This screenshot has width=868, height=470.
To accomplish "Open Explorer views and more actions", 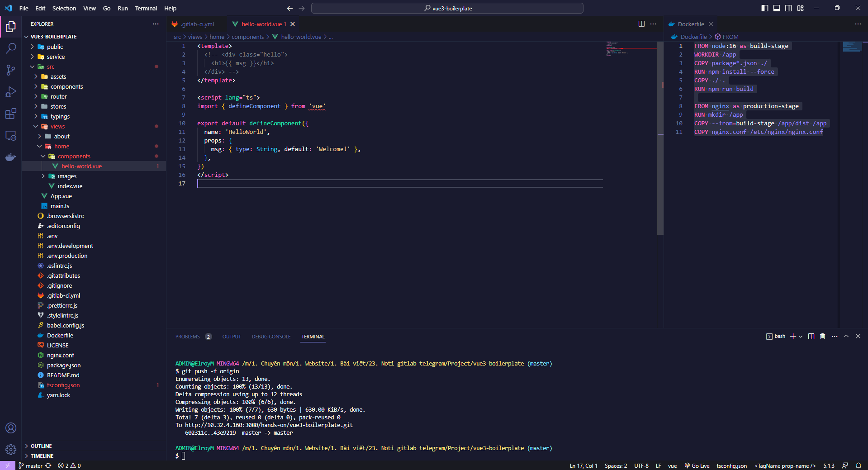I will [x=156, y=24].
